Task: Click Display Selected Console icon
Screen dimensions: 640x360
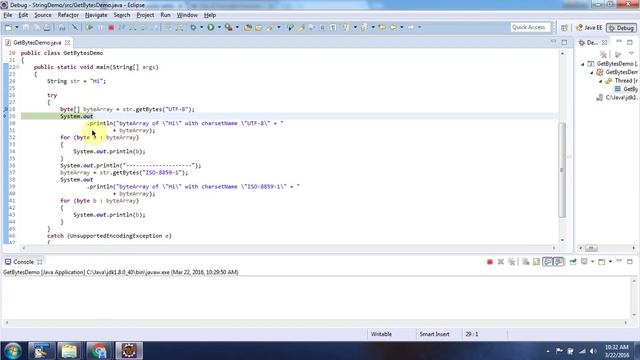Action: tap(584, 262)
